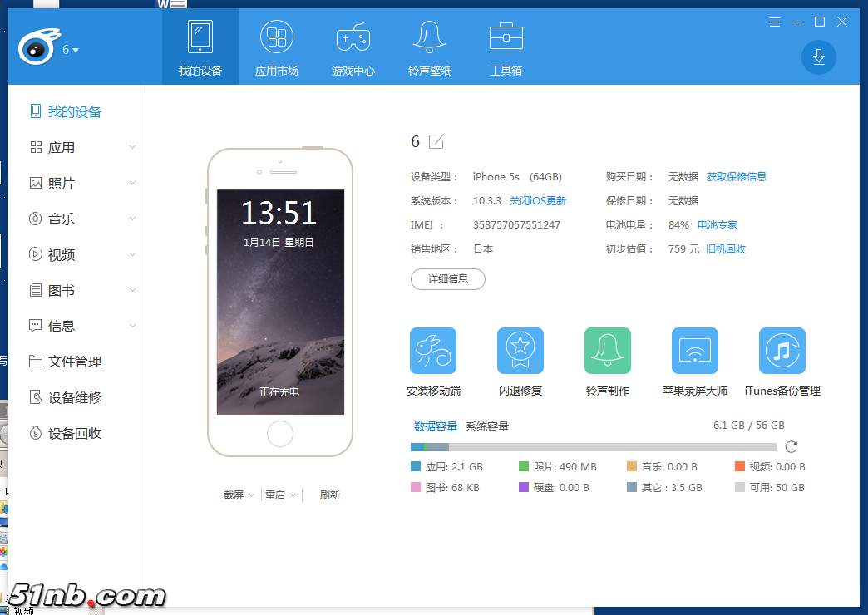Open iTunes备份管理 backup manager
Viewport: 868px width, 615px height.
coord(782,351)
